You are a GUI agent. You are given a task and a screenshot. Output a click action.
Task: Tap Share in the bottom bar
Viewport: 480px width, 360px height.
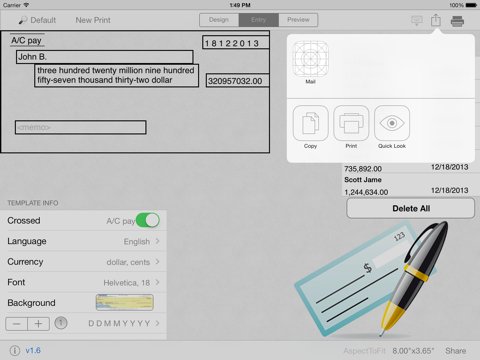[456, 351]
